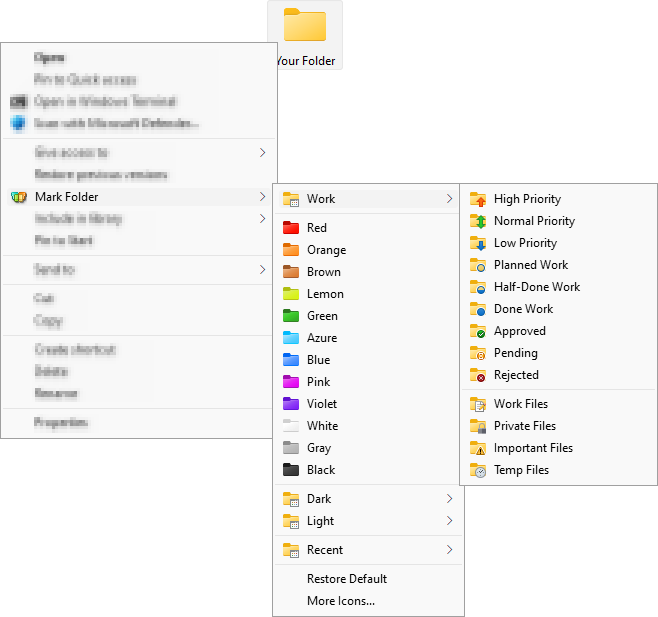
Task: Choose the Temp Files label text
Action: click(x=521, y=470)
